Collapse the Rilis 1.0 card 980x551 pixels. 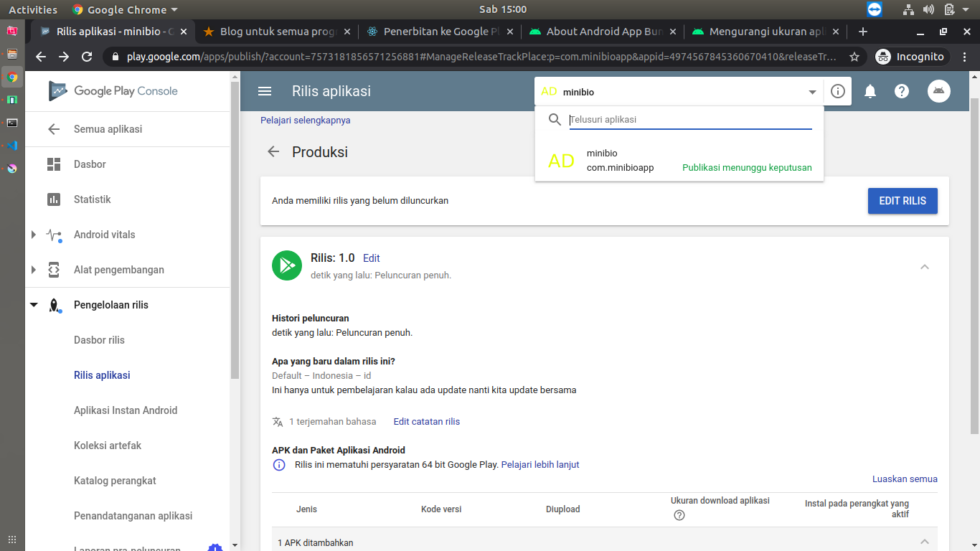(x=925, y=267)
